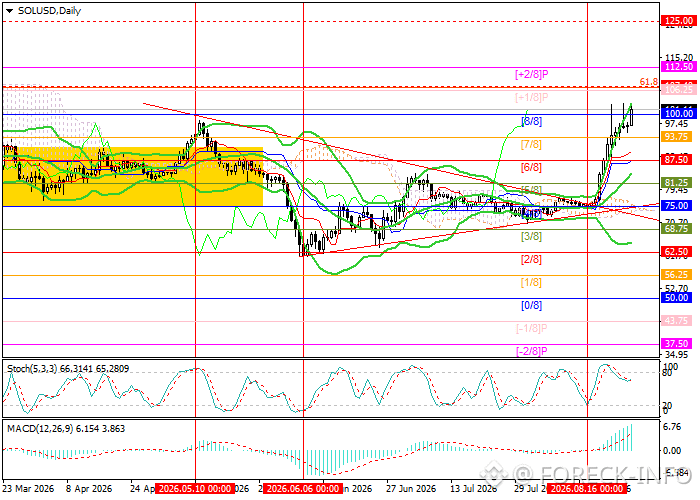Click the 97.45 price axis value

click(x=677, y=124)
